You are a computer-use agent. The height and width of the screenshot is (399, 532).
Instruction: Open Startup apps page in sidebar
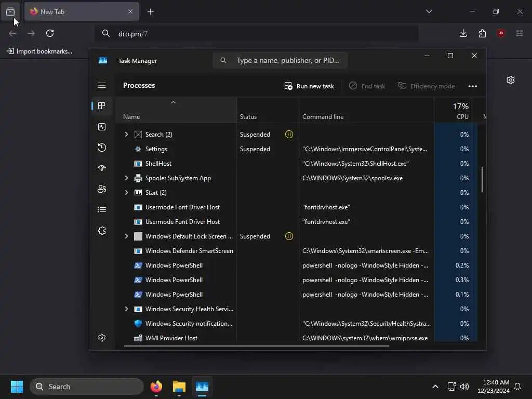click(x=102, y=168)
